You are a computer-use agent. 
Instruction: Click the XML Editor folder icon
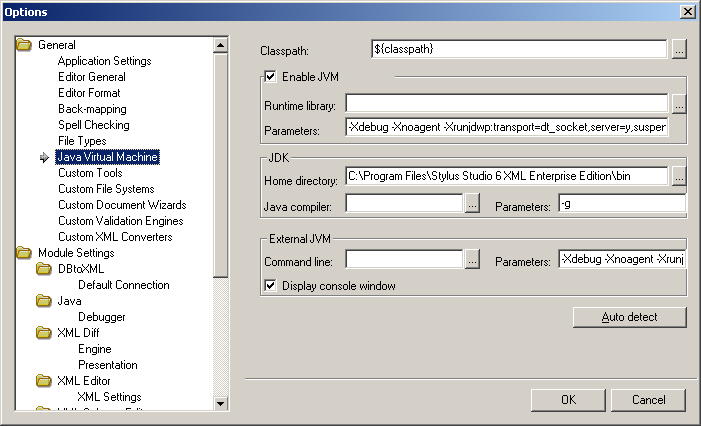coord(44,381)
